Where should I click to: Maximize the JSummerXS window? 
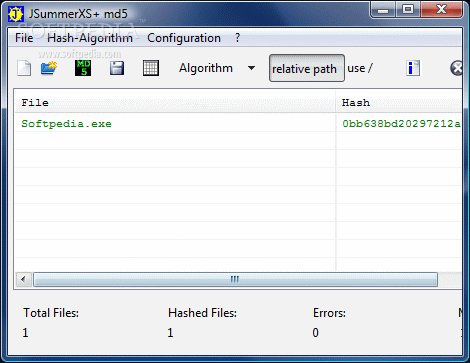click(408, 9)
